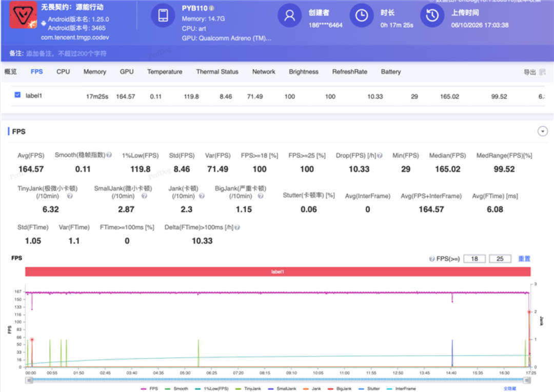The image size is (554, 392).
Task: Click the upload time history icon
Action: [x=432, y=15]
